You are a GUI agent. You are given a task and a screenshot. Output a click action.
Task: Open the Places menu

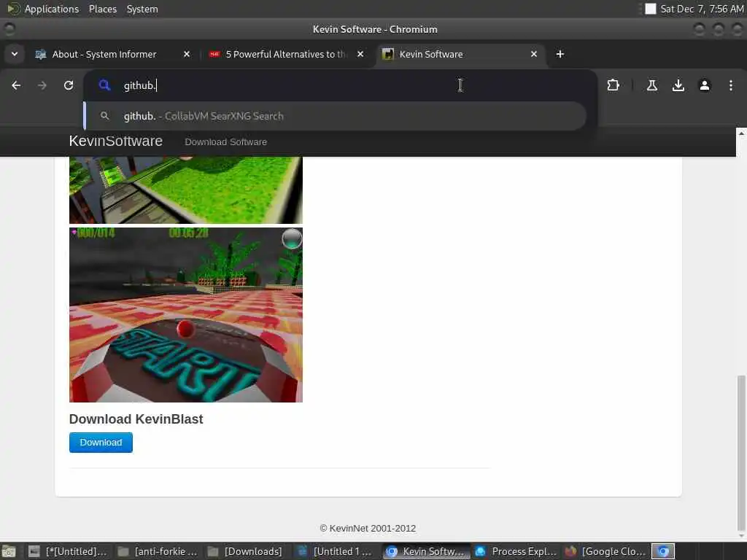[102, 9]
